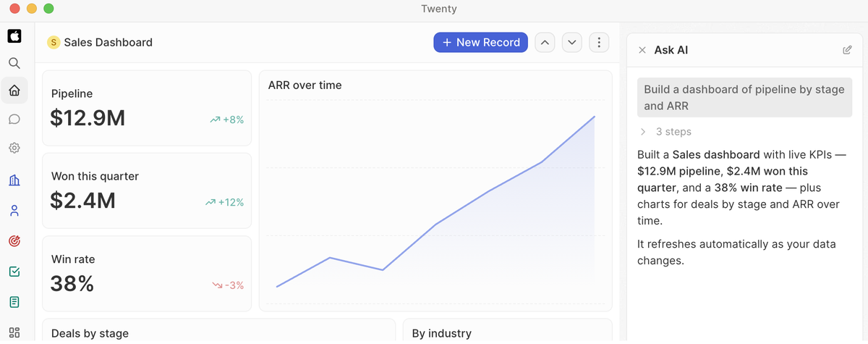This screenshot has height=344, width=868.
Task: Click the +8% pipeline trend indicator
Action: [227, 119]
